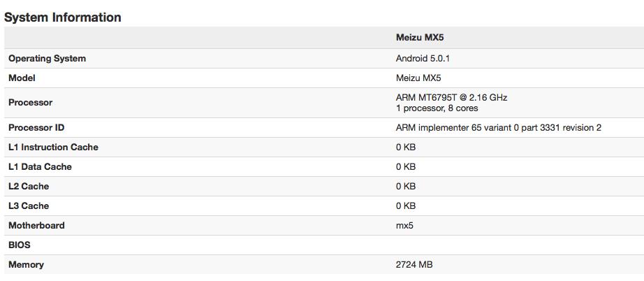Select the ARM implementer 65 variant value
The width and height of the screenshot is (644, 281).
[x=498, y=128]
